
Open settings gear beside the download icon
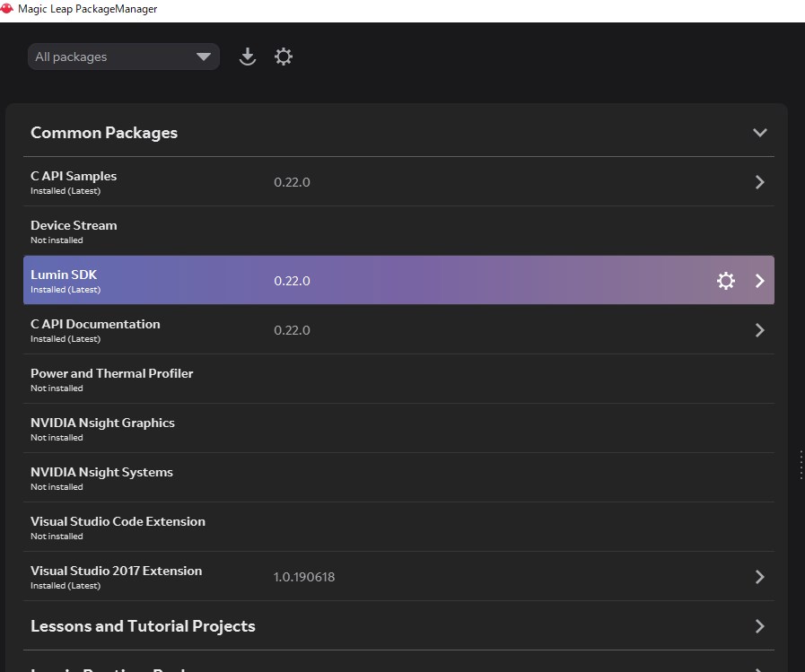pos(284,57)
